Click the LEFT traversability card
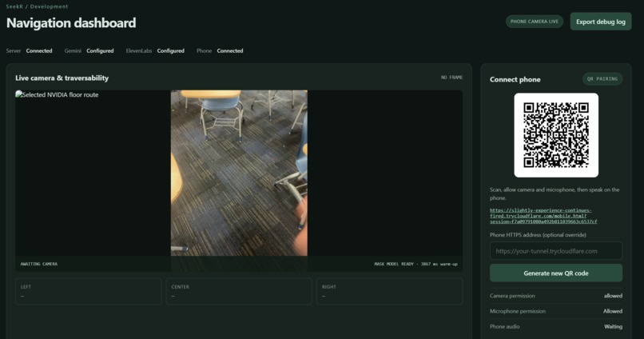The width and height of the screenshot is (644, 339). click(x=89, y=291)
